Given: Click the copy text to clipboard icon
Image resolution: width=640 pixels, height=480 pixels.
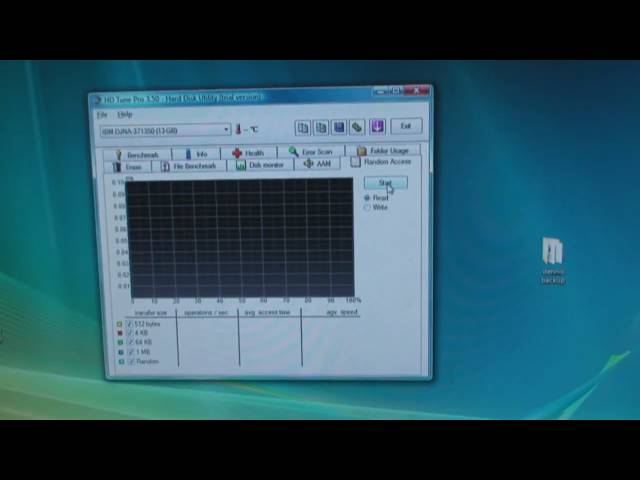Looking at the screenshot, I should click(303, 127).
